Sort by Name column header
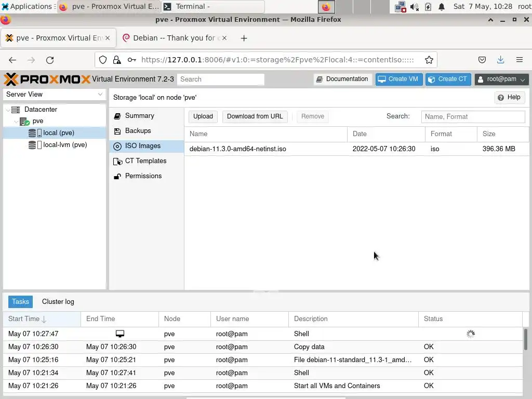 click(x=265, y=134)
